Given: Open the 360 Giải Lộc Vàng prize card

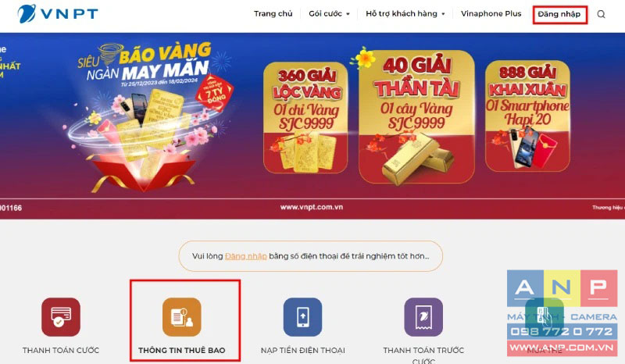Looking at the screenshot, I should (x=305, y=117).
